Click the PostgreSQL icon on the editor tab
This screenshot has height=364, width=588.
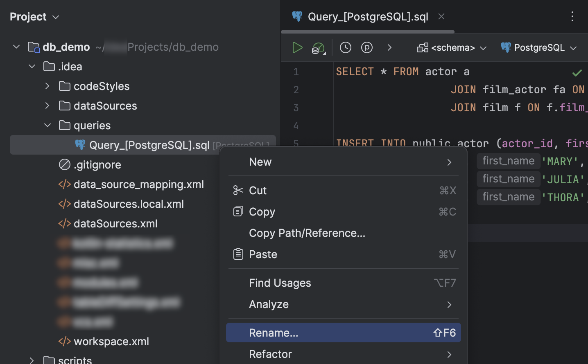click(x=297, y=17)
